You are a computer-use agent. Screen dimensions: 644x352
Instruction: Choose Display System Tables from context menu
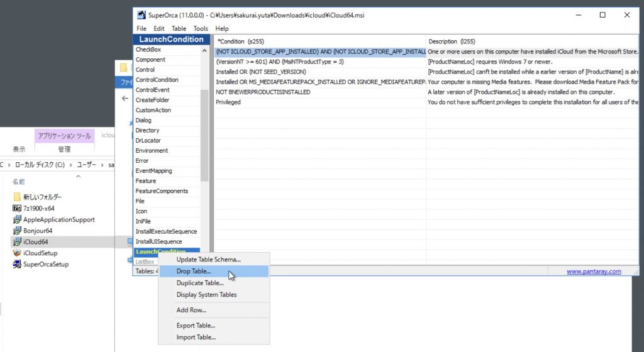pos(214,295)
